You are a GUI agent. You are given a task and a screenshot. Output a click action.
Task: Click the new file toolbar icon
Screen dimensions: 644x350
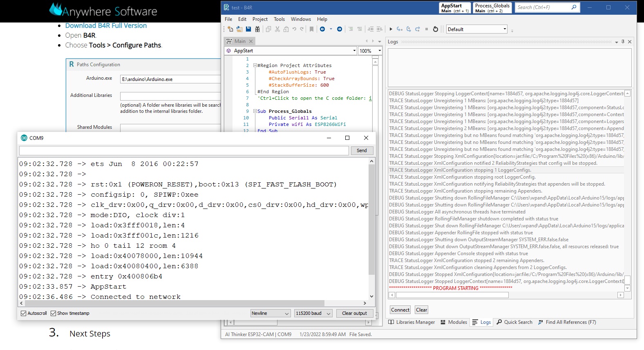[x=230, y=29]
